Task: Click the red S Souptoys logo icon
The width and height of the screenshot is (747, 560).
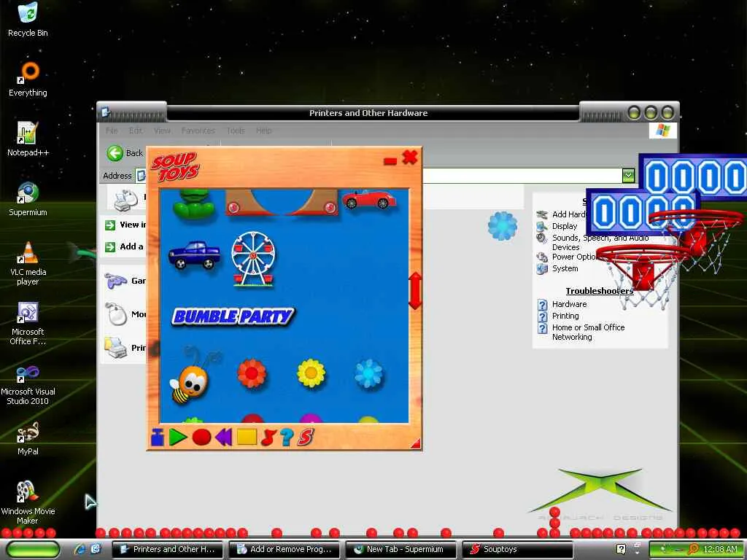Action: coord(306,437)
